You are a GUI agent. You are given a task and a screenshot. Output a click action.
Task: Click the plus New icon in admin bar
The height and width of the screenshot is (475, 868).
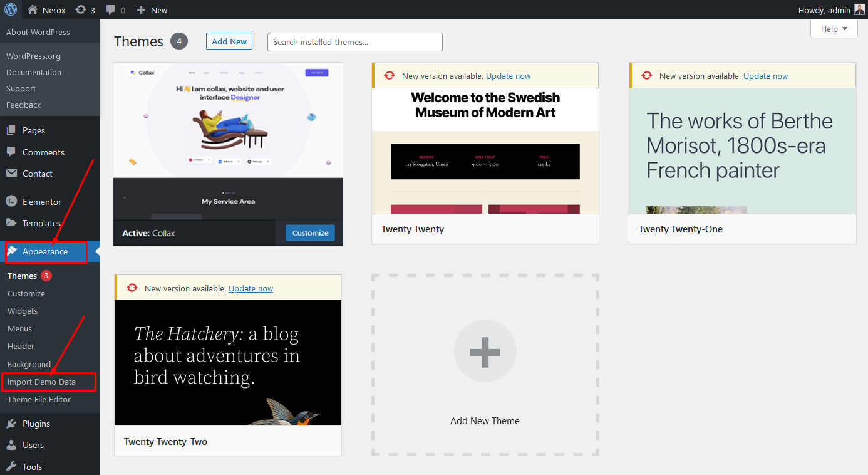[141, 10]
